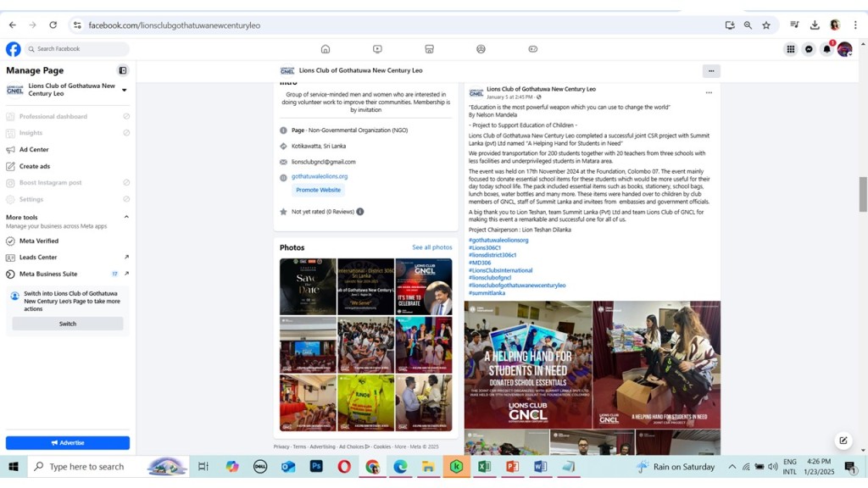Open the Windows Start menu
The width and height of the screenshot is (868, 488).
14,467
